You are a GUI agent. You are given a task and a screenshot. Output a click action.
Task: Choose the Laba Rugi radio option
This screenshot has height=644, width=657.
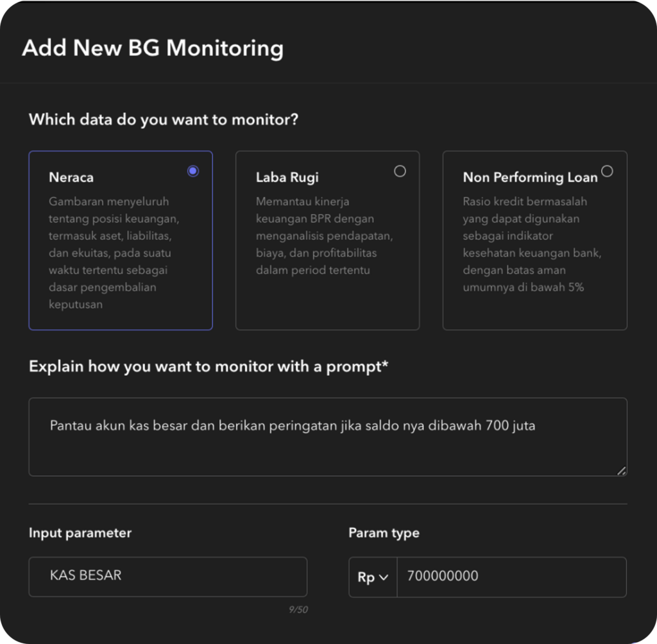coord(400,171)
